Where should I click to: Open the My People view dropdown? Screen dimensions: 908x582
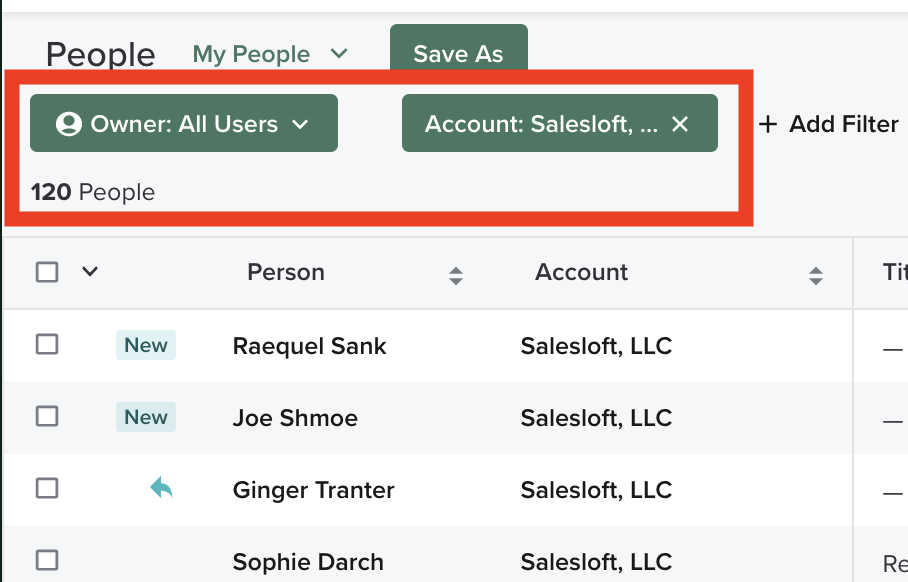point(270,54)
